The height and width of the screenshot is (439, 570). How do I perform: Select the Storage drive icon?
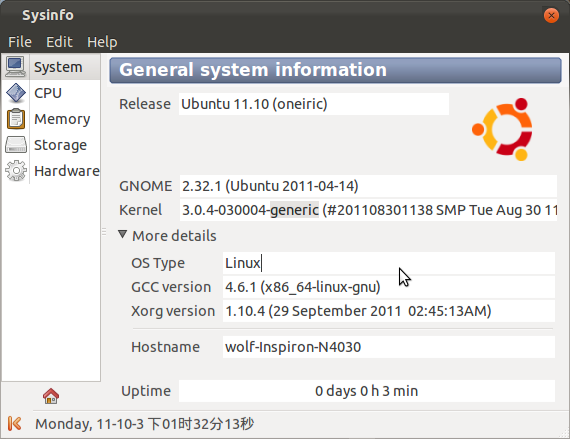(x=16, y=145)
